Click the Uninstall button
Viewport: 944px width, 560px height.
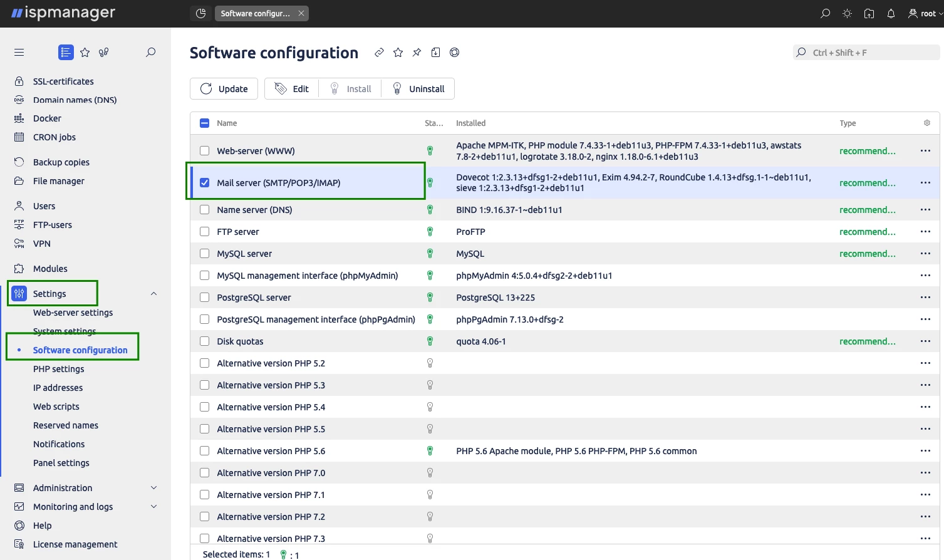tap(418, 88)
